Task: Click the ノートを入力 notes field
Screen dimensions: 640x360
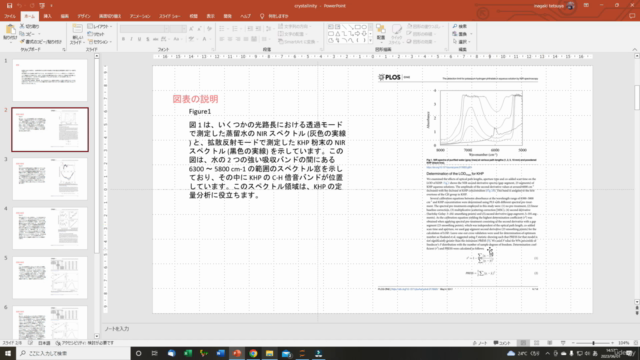Action: pos(117,329)
